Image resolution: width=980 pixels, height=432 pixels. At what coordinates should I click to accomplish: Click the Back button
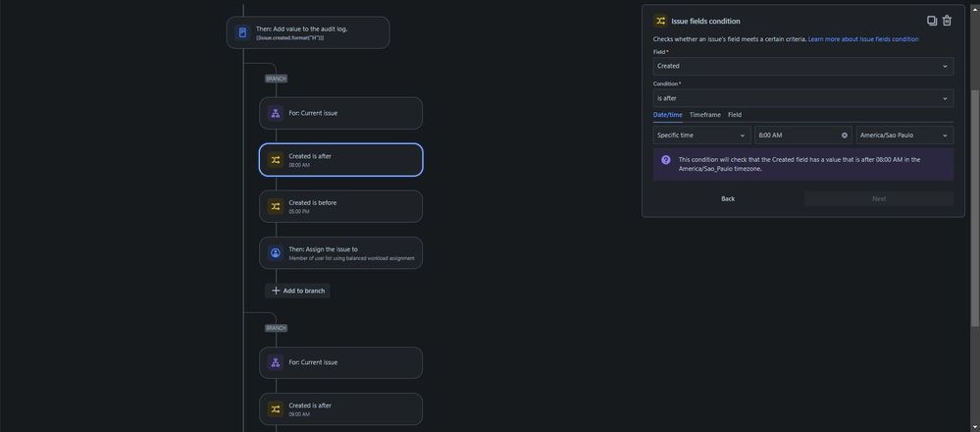tap(728, 198)
